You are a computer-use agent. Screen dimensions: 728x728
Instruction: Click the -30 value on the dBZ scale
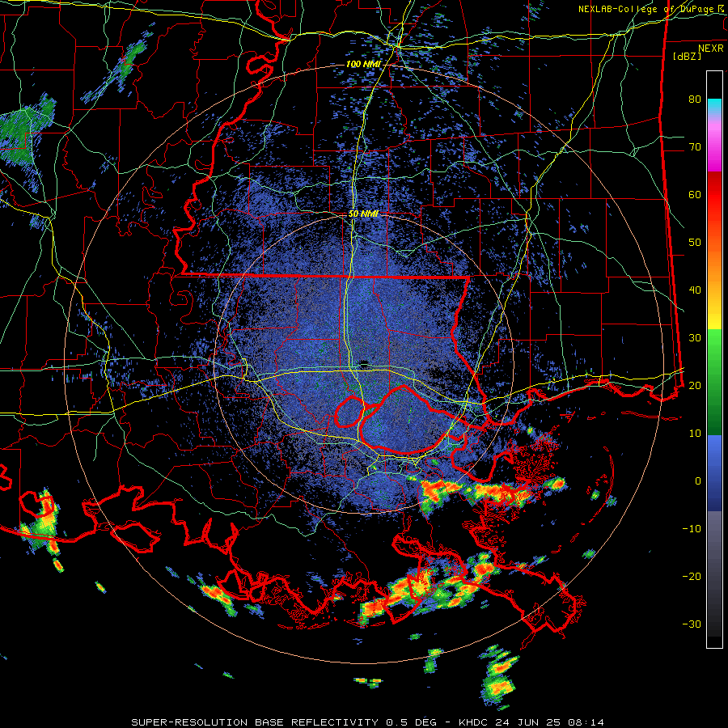(692, 624)
